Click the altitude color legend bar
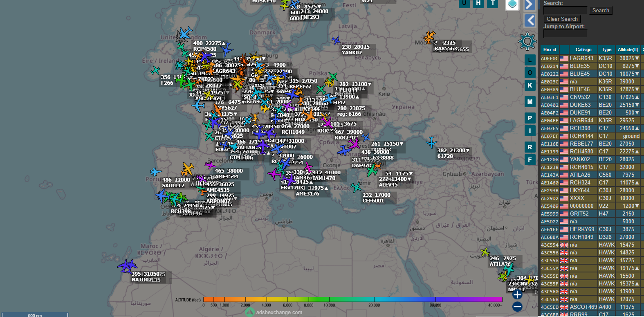Screen dimensions: 644x317 352,299
